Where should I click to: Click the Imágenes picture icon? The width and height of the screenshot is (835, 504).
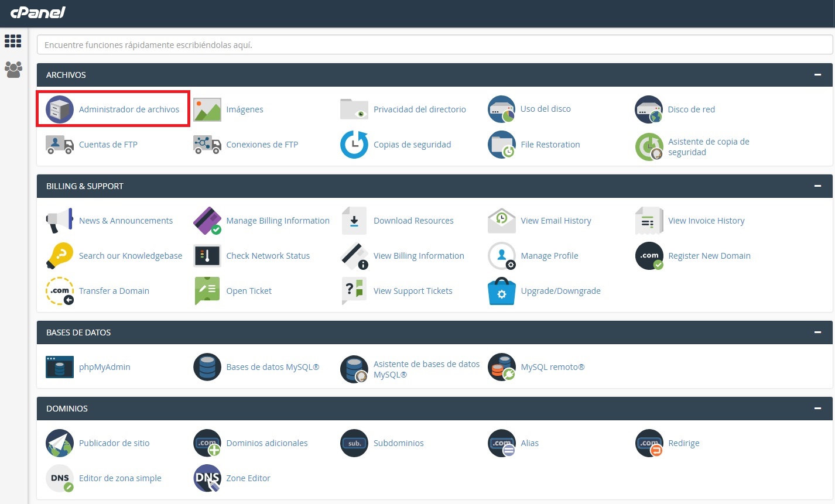point(207,109)
